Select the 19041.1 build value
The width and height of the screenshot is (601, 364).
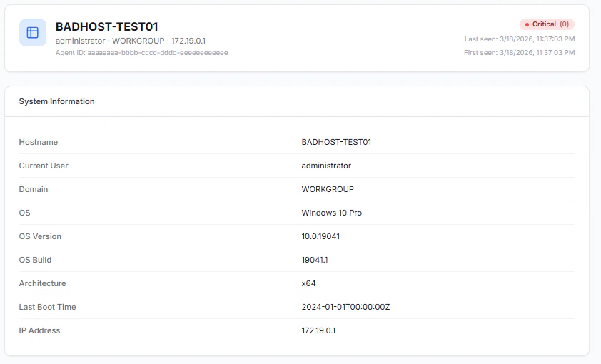pos(315,260)
